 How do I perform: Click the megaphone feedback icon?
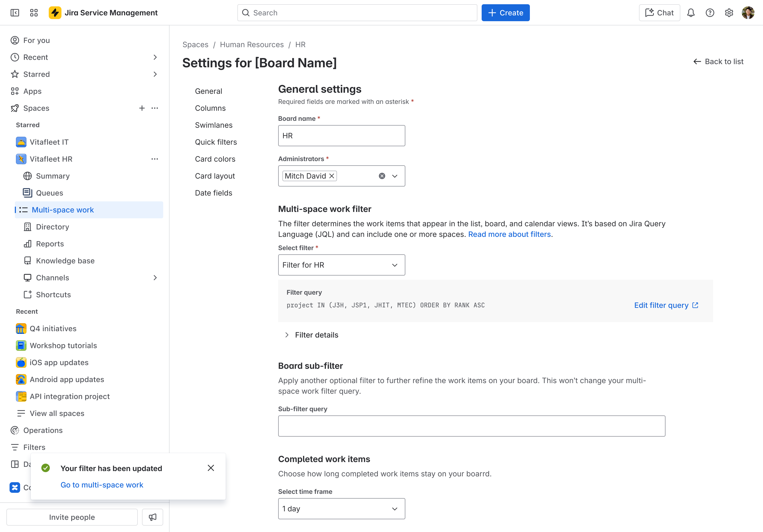[153, 517]
